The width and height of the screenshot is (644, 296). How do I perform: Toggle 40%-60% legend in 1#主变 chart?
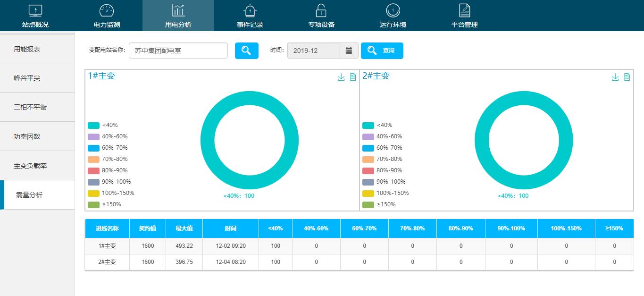(x=108, y=137)
